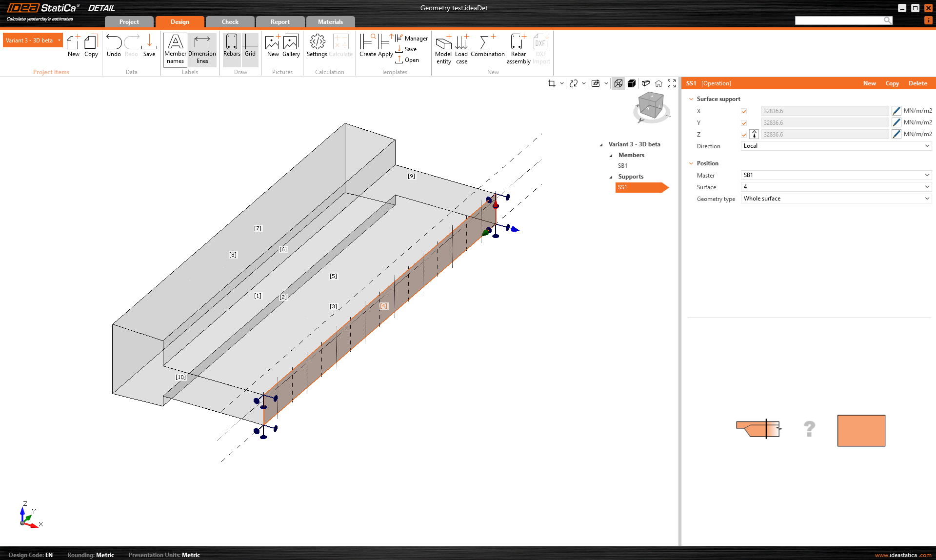Switch to the Check tab

[230, 22]
